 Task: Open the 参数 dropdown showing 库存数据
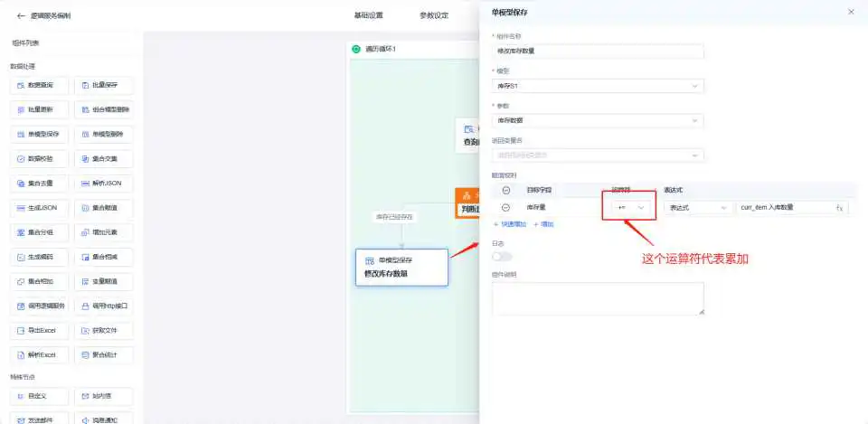click(598, 120)
